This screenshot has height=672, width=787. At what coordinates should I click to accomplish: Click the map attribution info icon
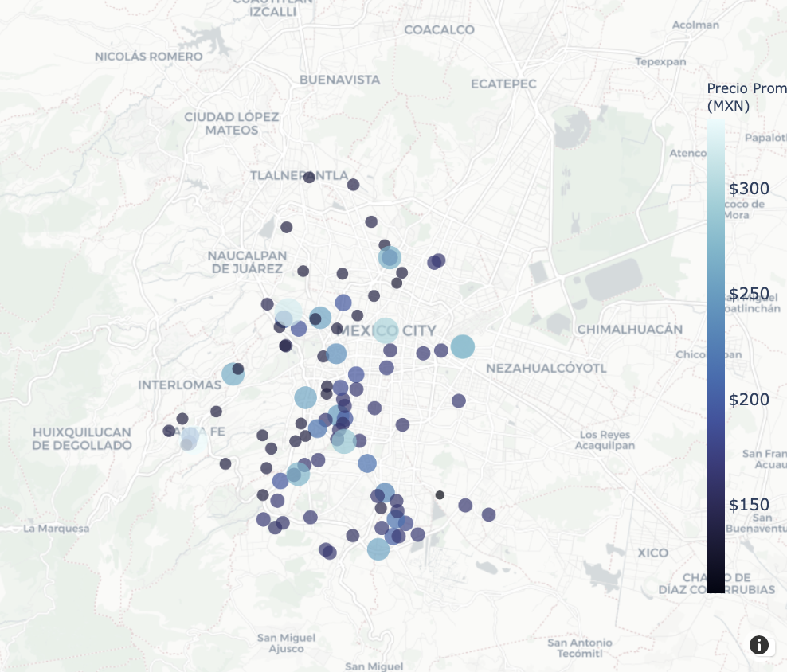click(x=759, y=644)
